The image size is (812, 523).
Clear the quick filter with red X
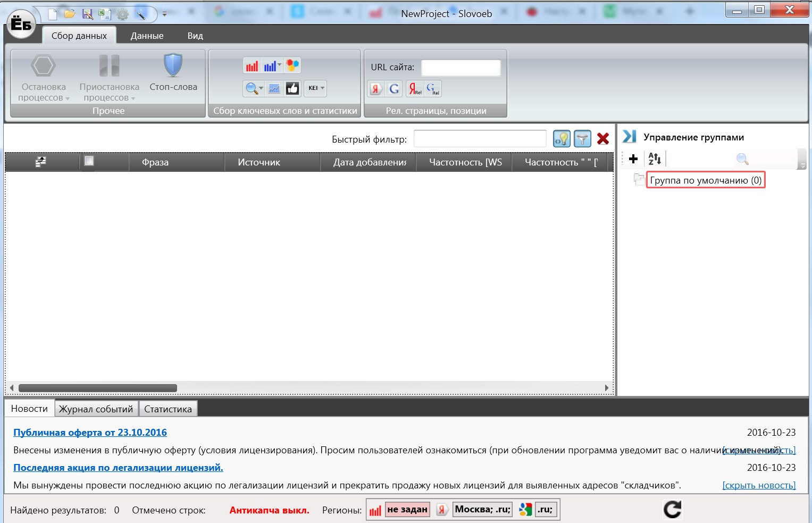(603, 139)
